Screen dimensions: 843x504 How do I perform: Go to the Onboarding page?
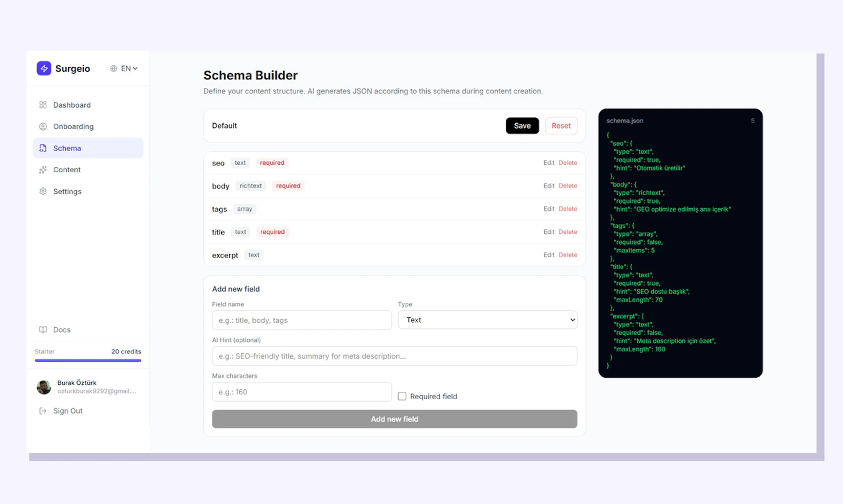(x=88, y=126)
